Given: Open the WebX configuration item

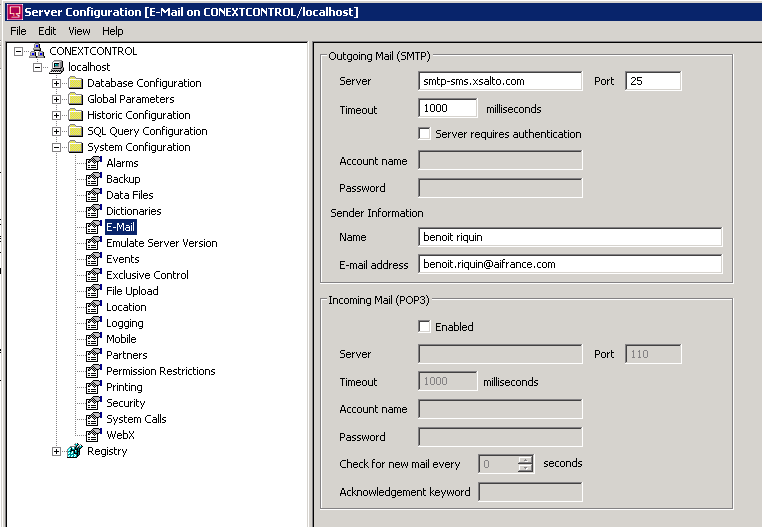Looking at the screenshot, I should tap(121, 435).
